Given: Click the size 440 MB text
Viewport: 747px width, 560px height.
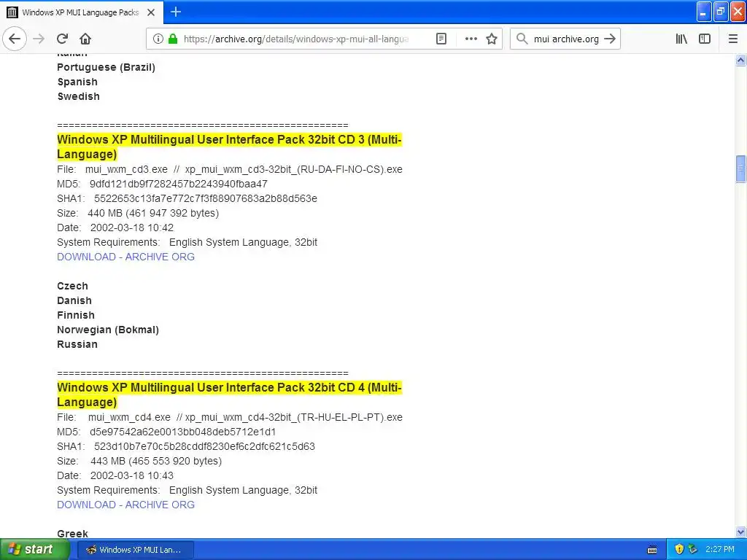Looking at the screenshot, I should point(153,214).
